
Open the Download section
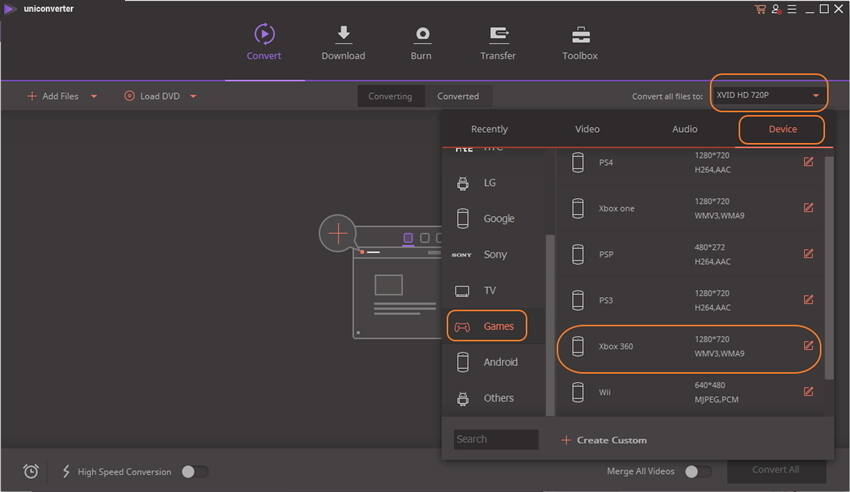click(343, 42)
